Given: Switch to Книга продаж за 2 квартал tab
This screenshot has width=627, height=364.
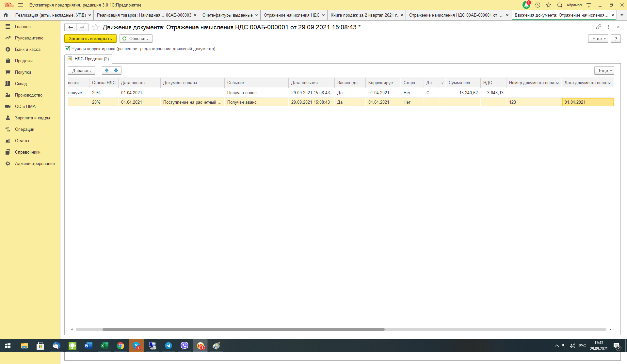Looking at the screenshot, I should [364, 15].
